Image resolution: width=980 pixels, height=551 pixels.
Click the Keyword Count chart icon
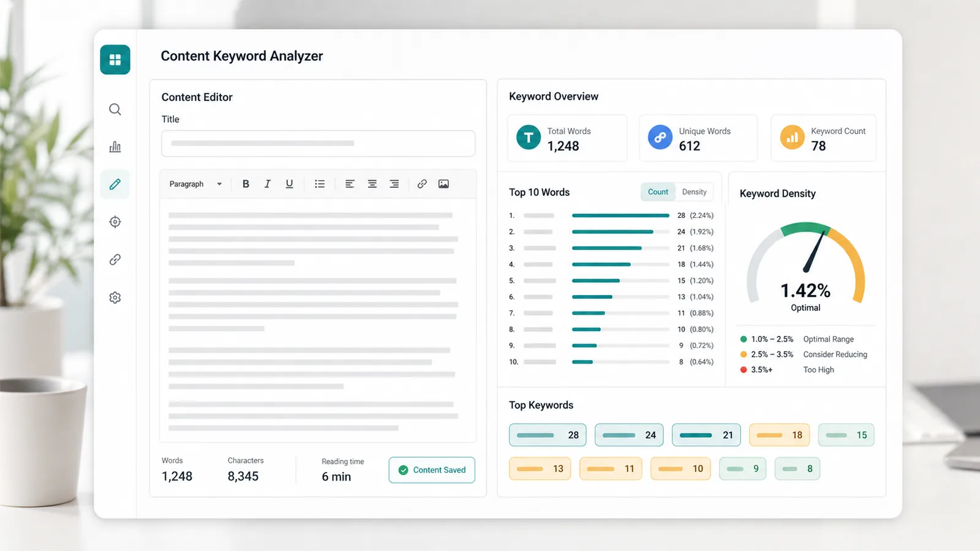[792, 138]
